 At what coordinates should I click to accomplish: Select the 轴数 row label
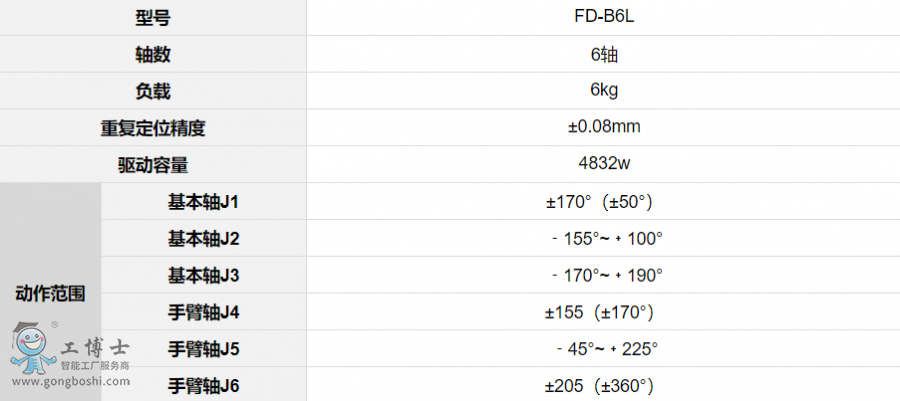pyautogui.click(x=152, y=54)
